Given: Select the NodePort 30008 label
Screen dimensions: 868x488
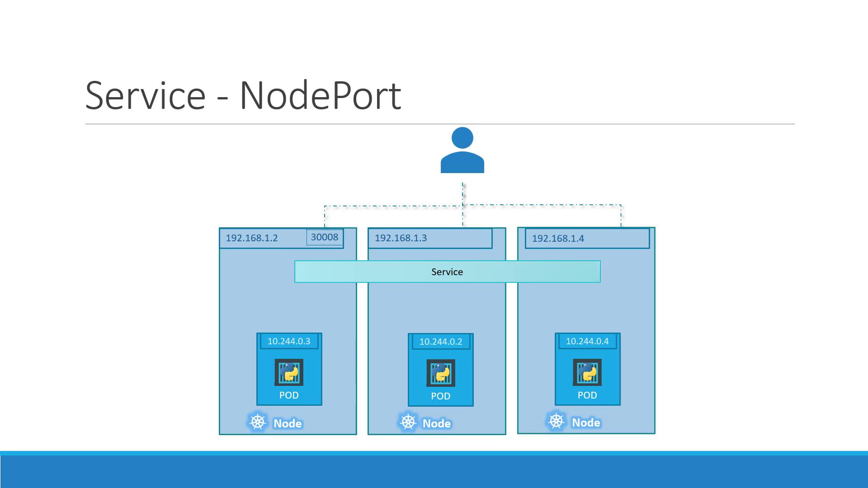Looking at the screenshot, I should coord(323,237).
